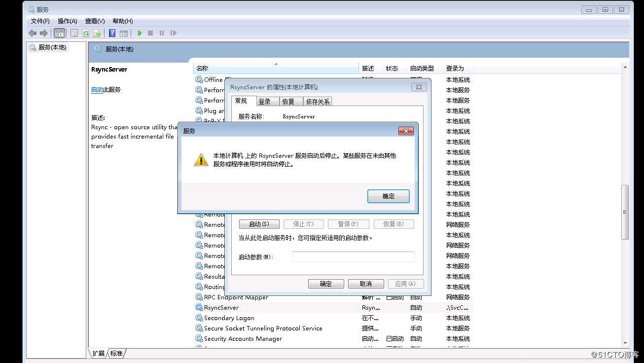Select the RPC Endpoint Mapper row
Screen dimensions: 644x363
(x=333, y=297)
